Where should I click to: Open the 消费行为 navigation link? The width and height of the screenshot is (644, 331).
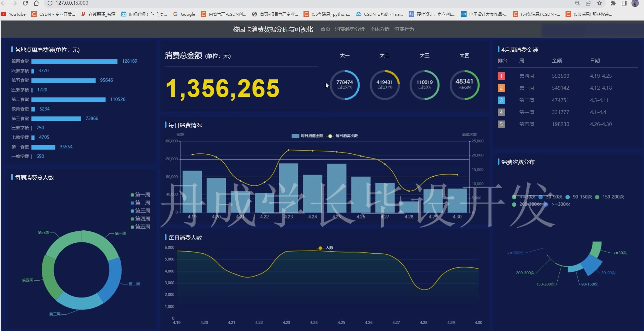pyautogui.click(x=404, y=29)
